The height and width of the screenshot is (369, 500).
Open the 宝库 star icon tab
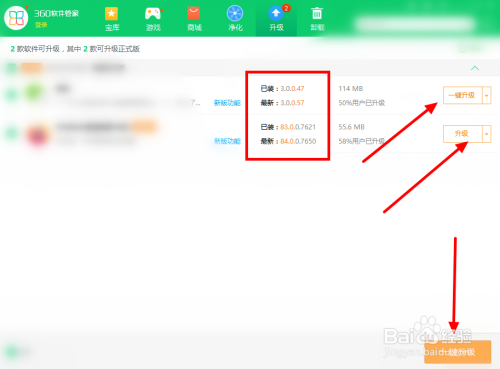click(x=112, y=19)
